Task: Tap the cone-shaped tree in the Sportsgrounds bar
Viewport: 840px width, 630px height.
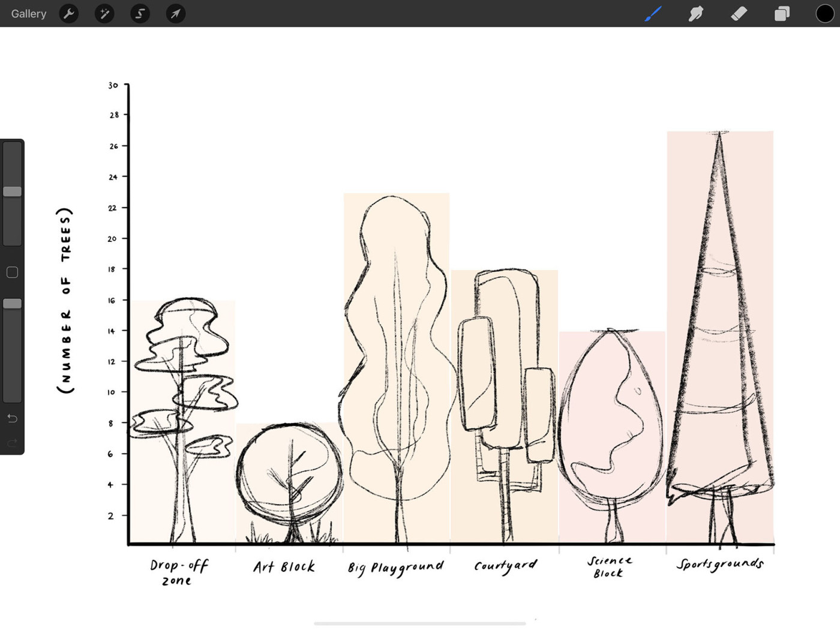Action: coord(719,336)
